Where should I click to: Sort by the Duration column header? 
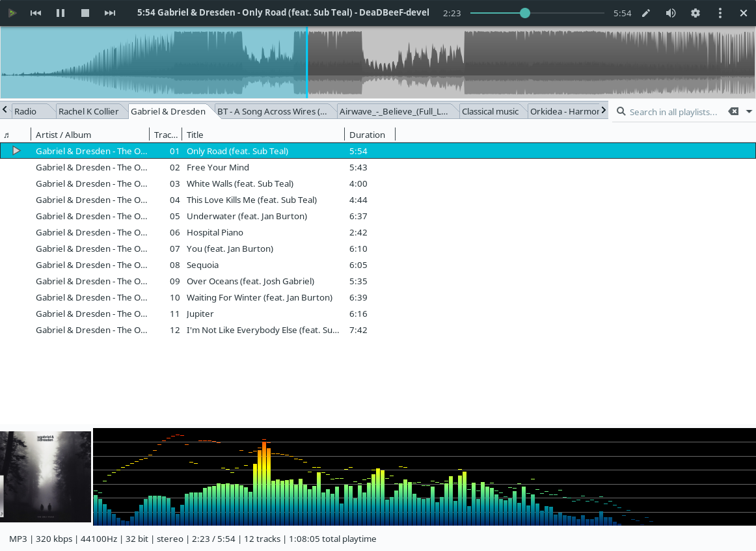(x=370, y=135)
